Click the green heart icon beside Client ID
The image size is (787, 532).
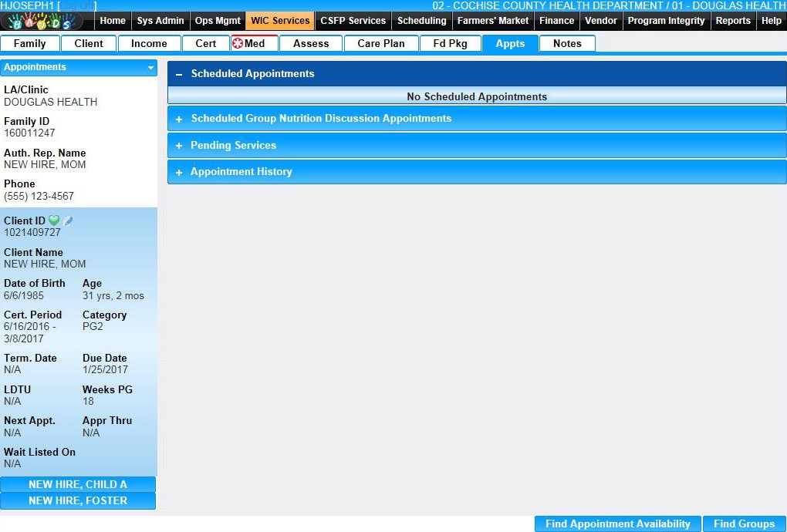pos(54,221)
